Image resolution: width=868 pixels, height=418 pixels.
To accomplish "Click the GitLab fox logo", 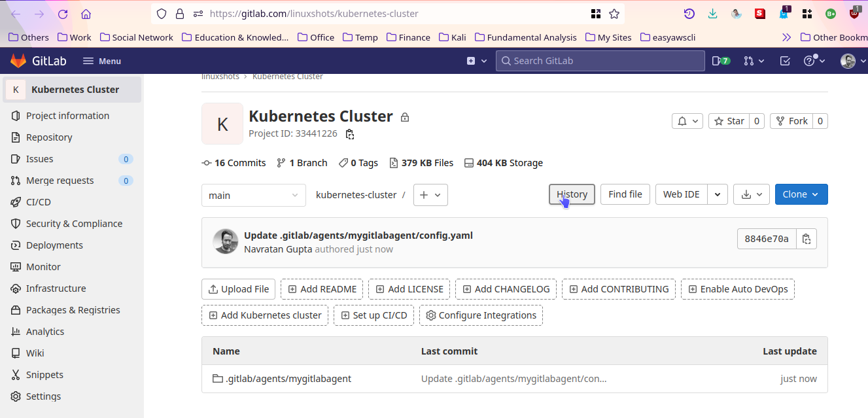I will pos(18,60).
